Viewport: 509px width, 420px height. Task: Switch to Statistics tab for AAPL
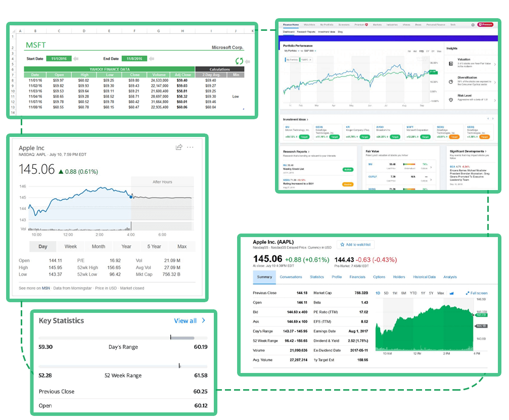(x=317, y=277)
